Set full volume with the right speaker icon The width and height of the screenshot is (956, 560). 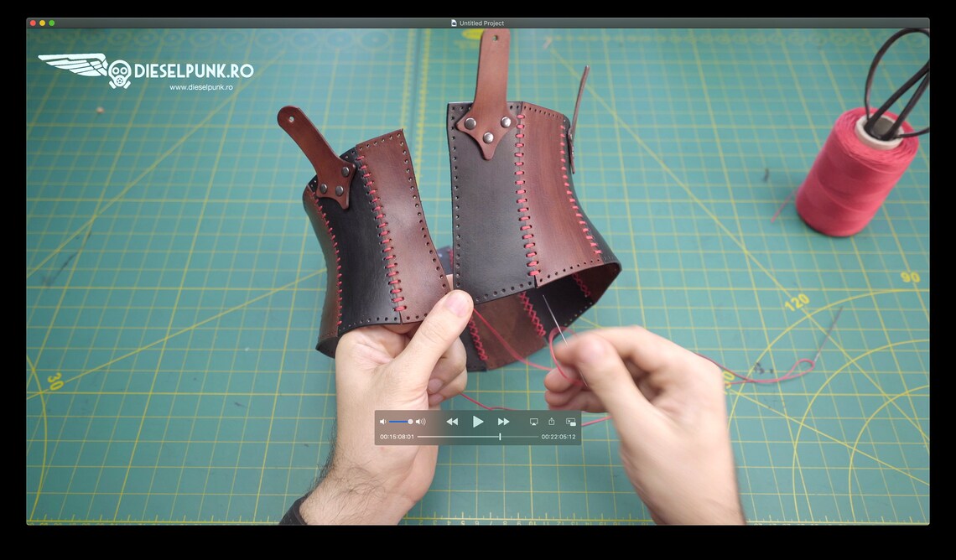coord(419,421)
